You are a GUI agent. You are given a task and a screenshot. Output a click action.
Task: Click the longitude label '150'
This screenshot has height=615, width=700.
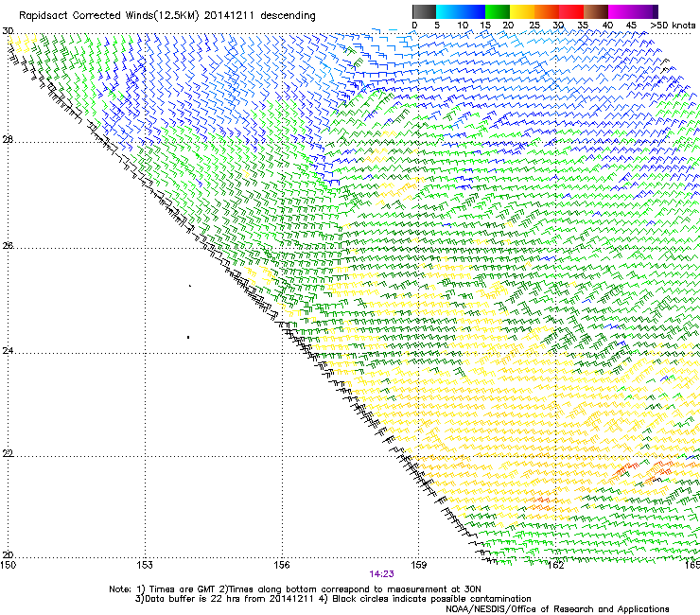point(8,565)
